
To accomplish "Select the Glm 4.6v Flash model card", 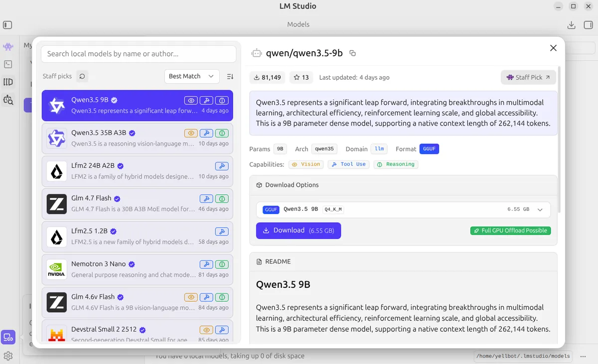I will pos(138,303).
